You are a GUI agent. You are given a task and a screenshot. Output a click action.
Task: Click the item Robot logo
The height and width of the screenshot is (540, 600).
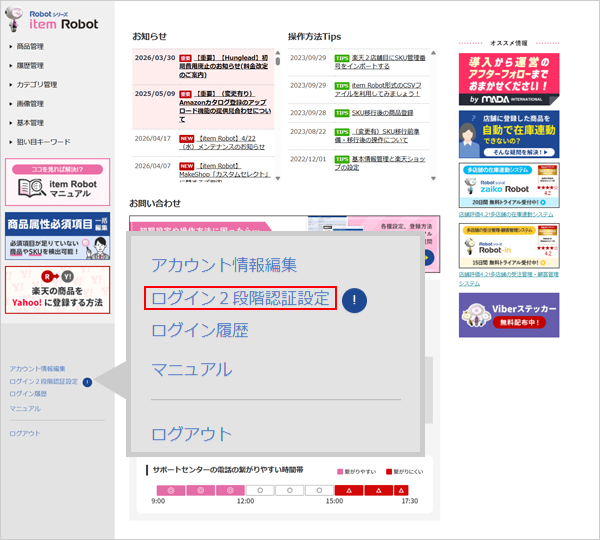(x=52, y=20)
